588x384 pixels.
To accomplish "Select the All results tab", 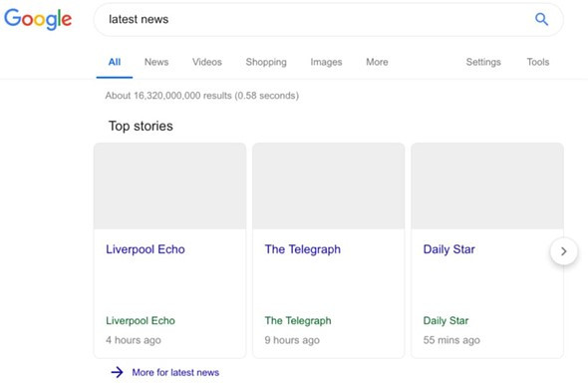I will coord(115,62).
